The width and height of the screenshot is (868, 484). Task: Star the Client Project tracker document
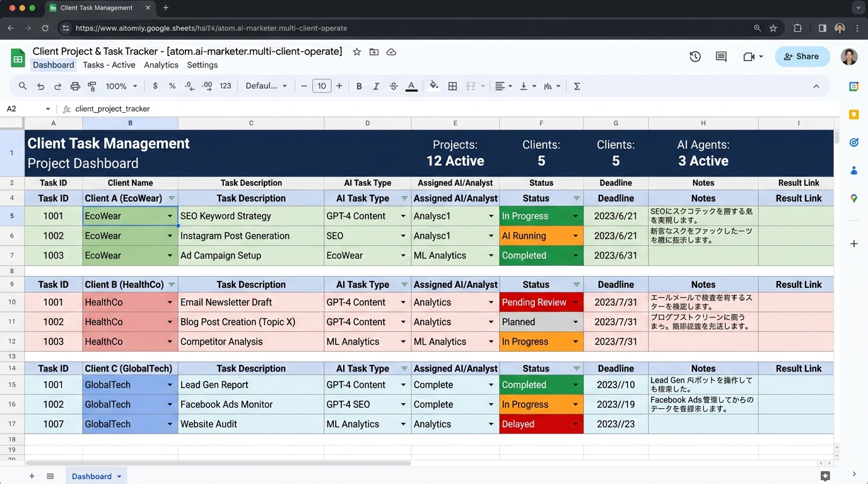[x=357, y=52]
